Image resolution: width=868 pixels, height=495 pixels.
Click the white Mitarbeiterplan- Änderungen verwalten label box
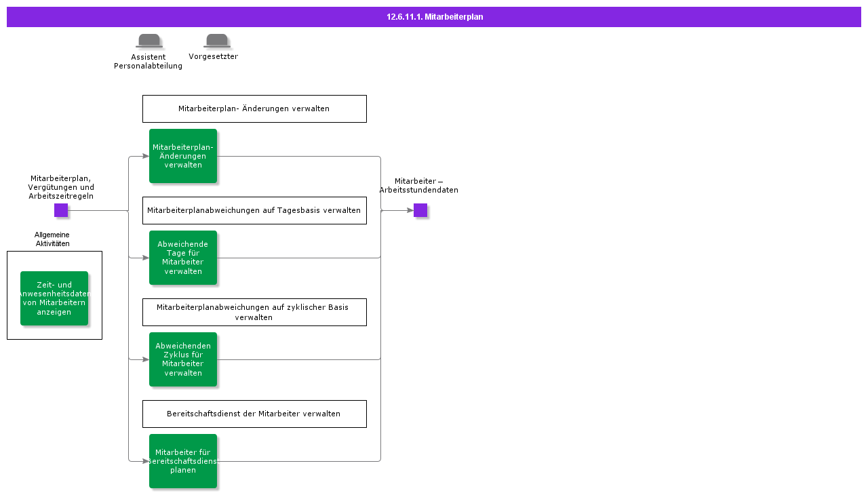pos(254,108)
